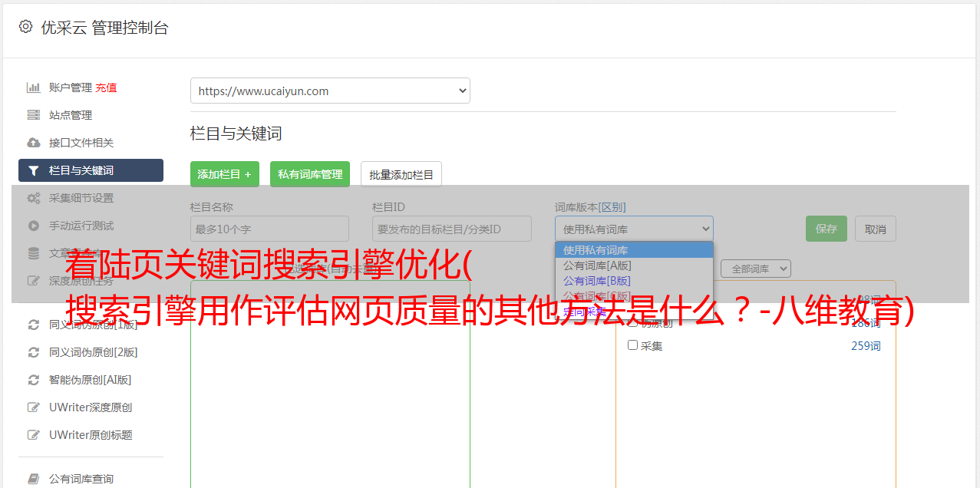This screenshot has width=980, height=488.
Task: Open 账户管理 in the sidebar
Action: click(x=71, y=87)
